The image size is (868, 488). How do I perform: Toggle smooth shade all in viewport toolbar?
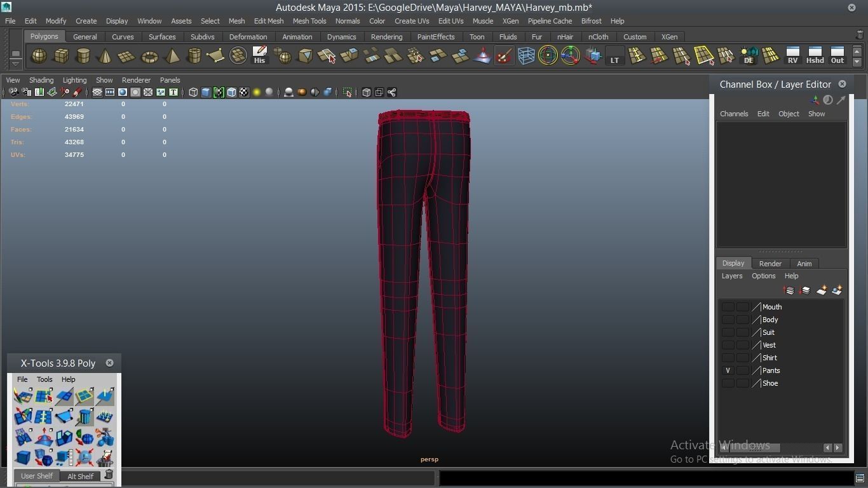206,92
